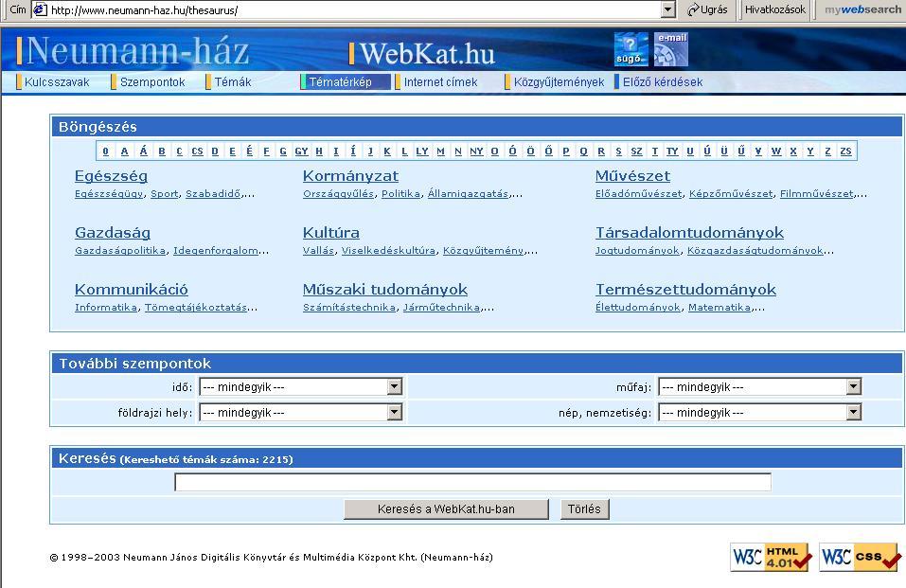Click the Internet Explorer page icon in address bar
The image size is (906, 588).
40,9
